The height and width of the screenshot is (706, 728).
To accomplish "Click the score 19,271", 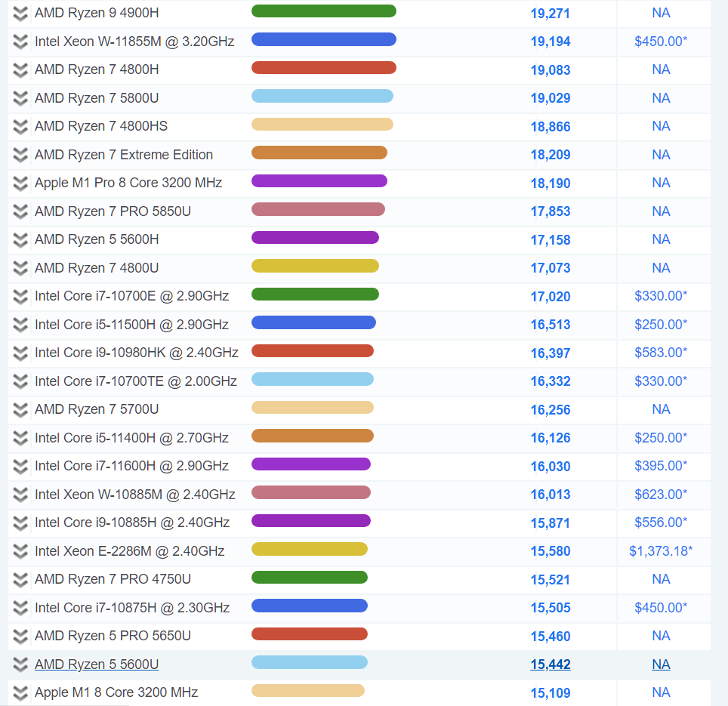I will coord(551,14).
